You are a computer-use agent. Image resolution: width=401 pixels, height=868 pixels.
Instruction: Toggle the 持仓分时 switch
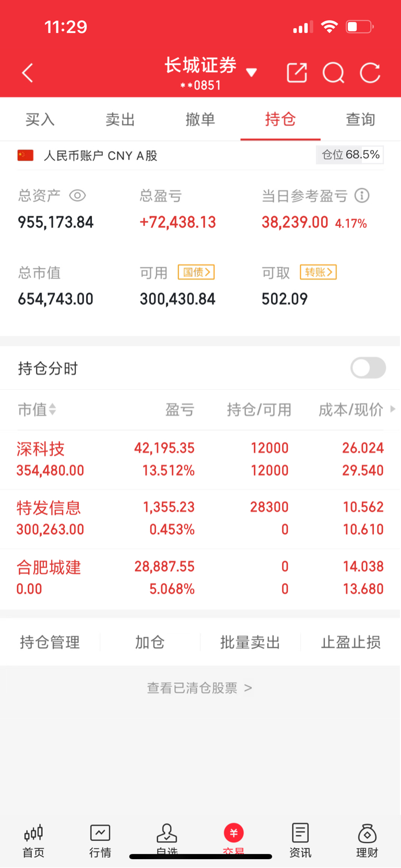368,368
